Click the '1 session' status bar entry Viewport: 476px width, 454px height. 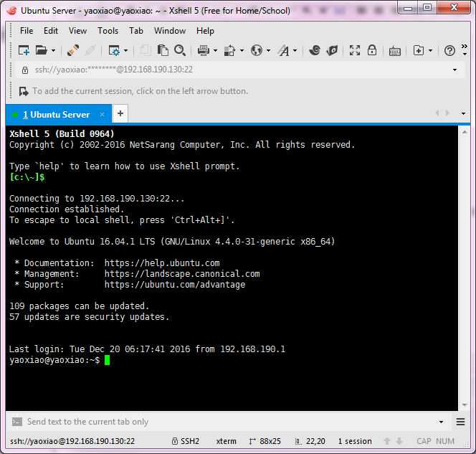point(355,441)
